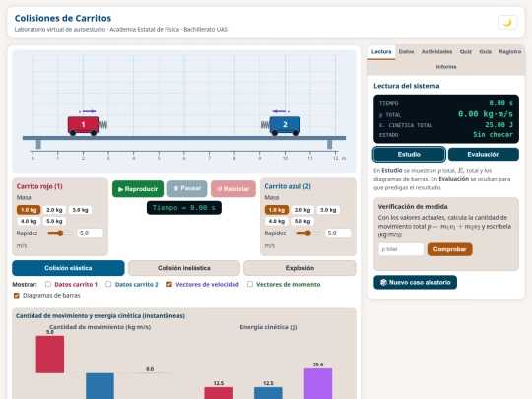Switch to the Actividades tab

pos(436,52)
